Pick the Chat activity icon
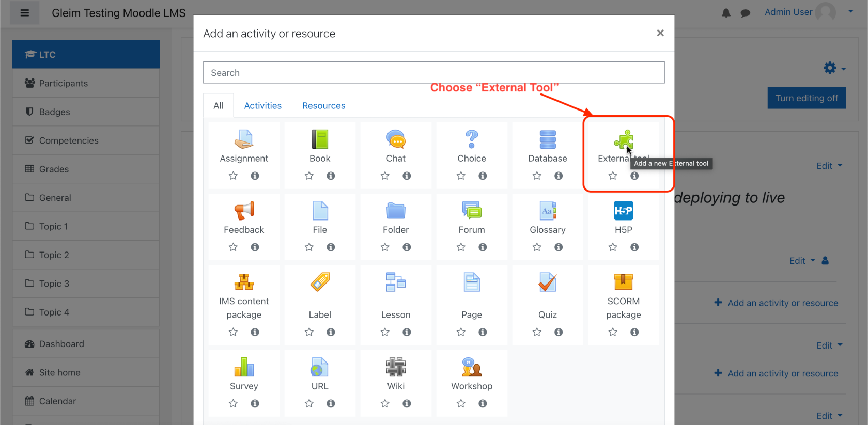Viewport: 868px width, 425px height. [x=396, y=139]
